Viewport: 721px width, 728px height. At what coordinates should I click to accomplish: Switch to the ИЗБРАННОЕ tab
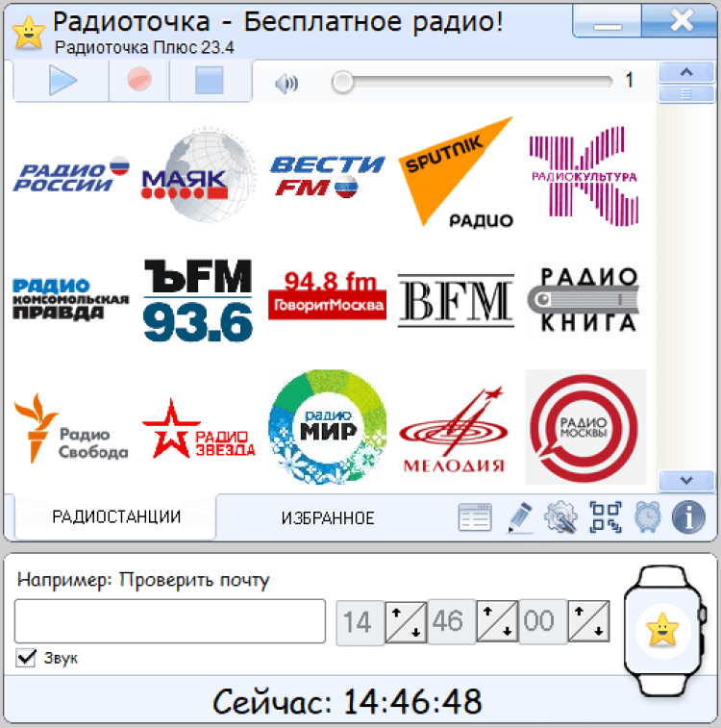(x=328, y=517)
